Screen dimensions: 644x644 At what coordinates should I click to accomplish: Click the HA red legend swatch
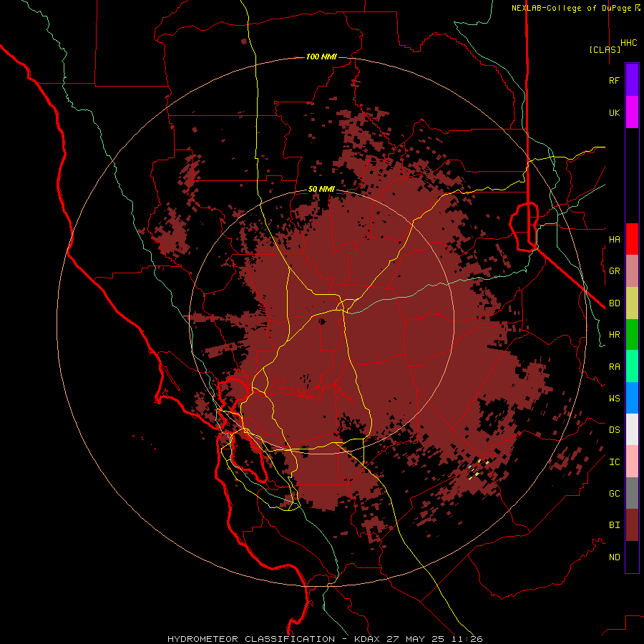[632, 239]
